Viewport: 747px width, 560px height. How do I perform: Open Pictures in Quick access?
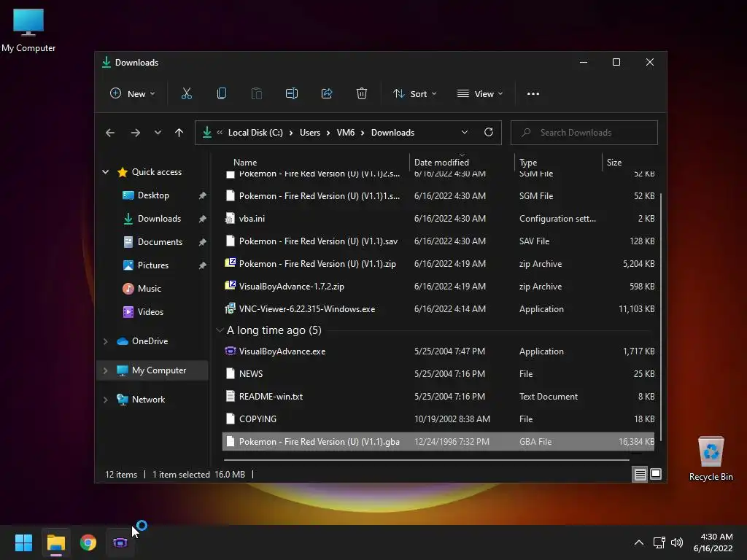(x=152, y=265)
